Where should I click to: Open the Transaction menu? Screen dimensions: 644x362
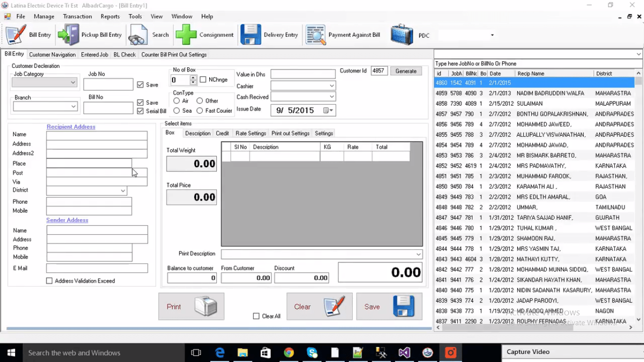point(77,16)
